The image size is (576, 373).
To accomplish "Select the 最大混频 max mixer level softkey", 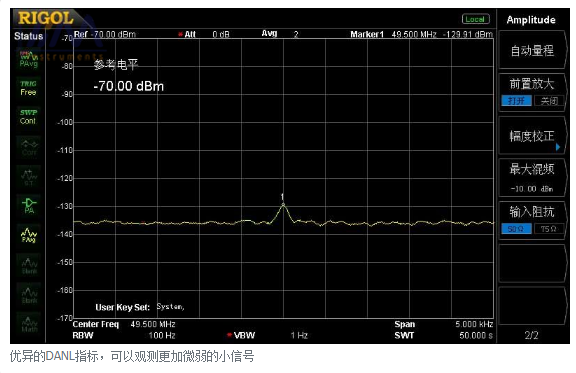I will [x=532, y=178].
